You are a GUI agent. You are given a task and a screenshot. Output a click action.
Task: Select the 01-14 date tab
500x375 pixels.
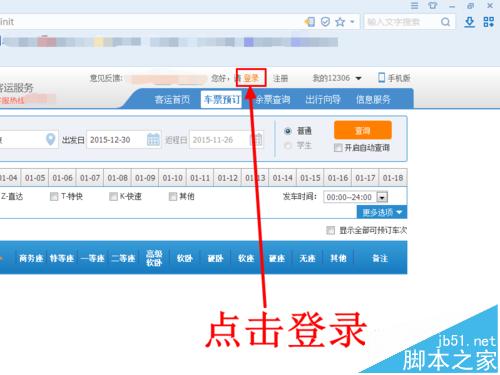[283, 178]
